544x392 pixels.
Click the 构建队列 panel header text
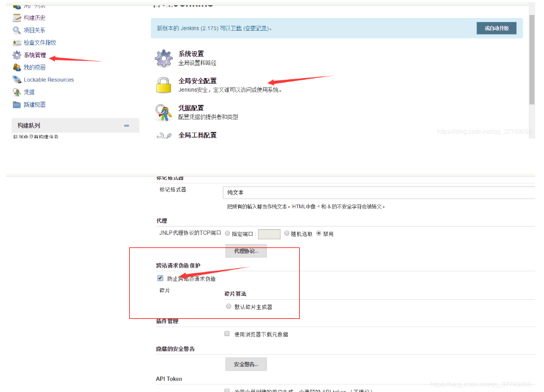(29, 125)
